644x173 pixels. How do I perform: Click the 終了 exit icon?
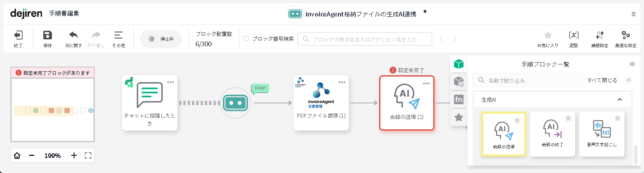coord(18,35)
